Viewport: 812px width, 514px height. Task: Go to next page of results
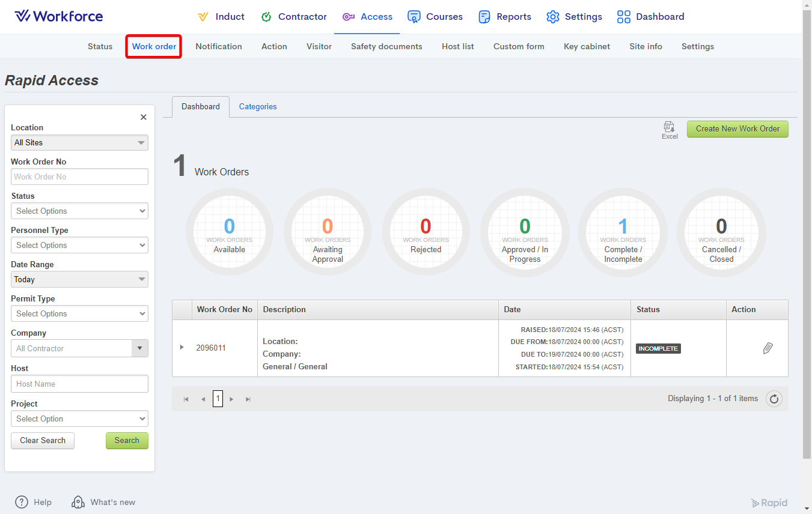(x=231, y=399)
